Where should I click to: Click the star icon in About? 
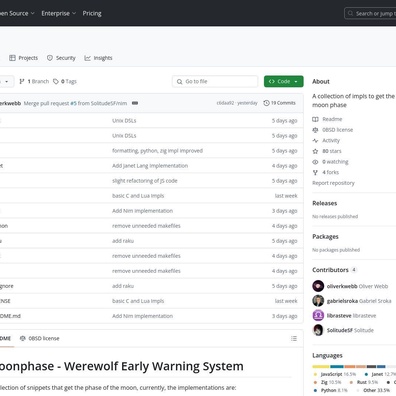click(x=315, y=151)
